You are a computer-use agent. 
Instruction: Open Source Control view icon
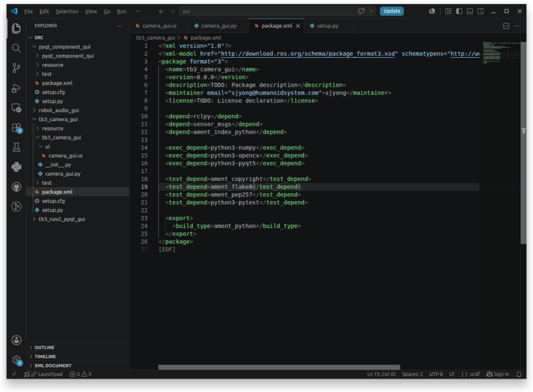pos(16,68)
